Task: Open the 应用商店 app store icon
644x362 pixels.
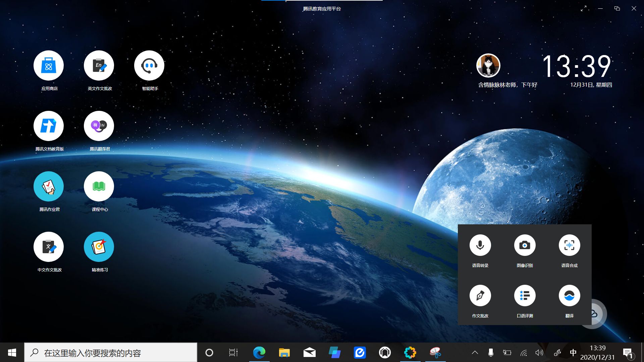Action: click(x=49, y=65)
